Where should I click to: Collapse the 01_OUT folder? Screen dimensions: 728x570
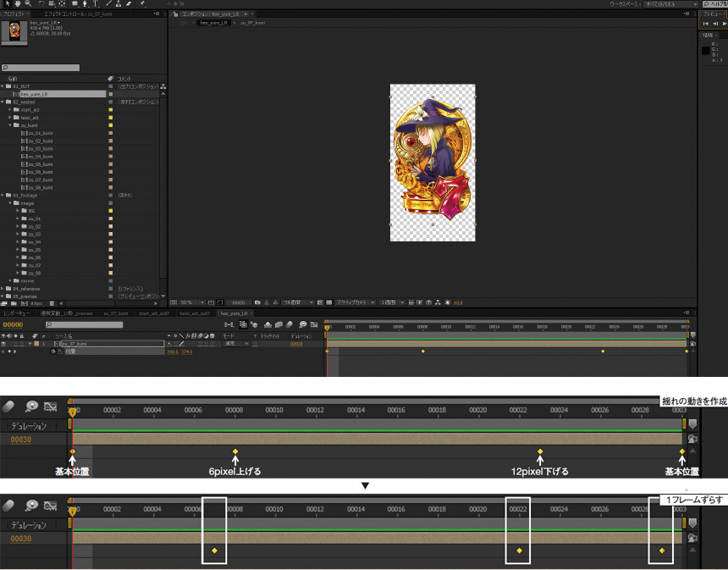3,86
